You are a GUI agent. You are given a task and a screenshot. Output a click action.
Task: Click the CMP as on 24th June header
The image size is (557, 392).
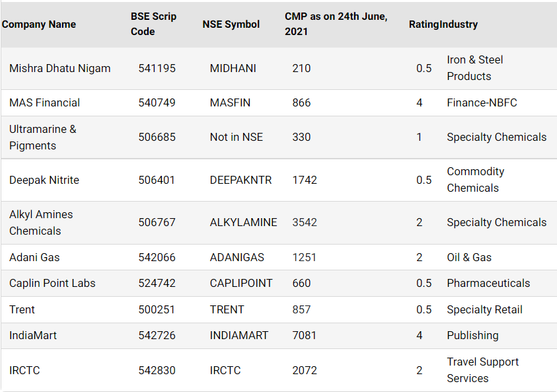pyautogui.click(x=336, y=24)
